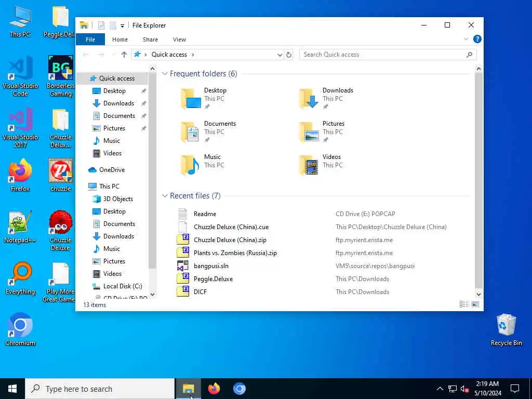Open the Share ribbon tab
Viewport: 532px width, 399px height.
[x=150, y=39]
